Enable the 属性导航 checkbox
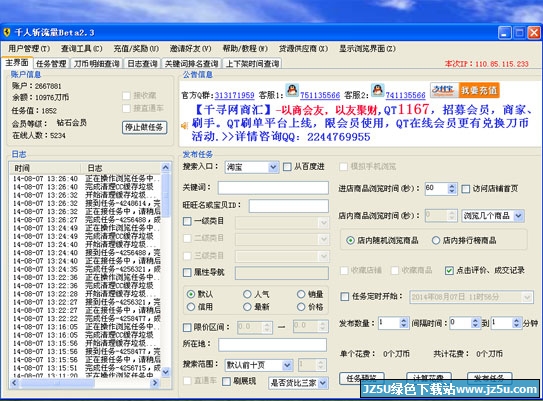This screenshot has width=543, height=401. [x=187, y=273]
